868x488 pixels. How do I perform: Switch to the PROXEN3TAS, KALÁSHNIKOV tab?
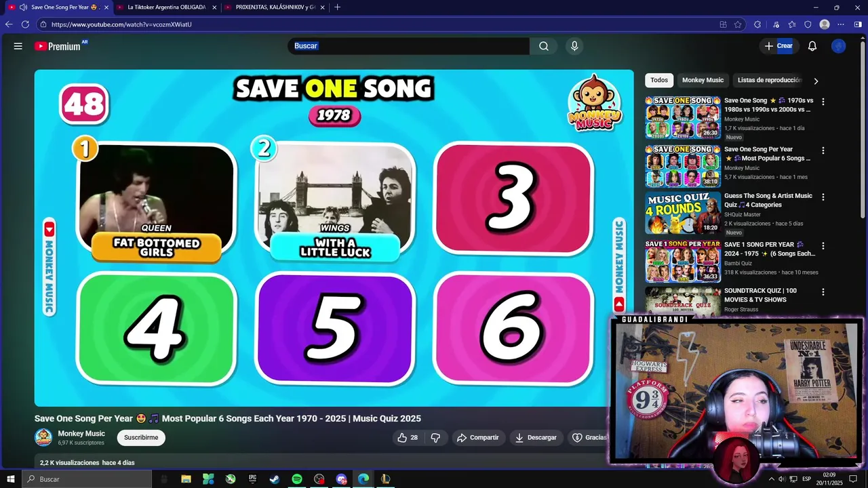tap(275, 7)
